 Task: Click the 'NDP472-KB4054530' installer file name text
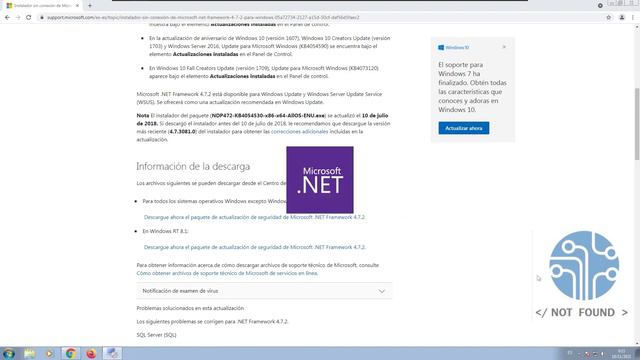tap(268, 116)
